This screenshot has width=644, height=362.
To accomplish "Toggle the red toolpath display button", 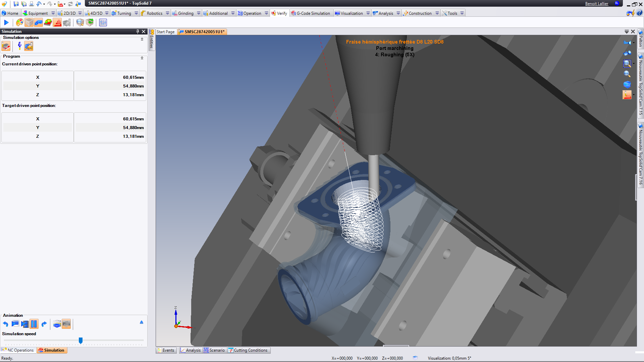I will (x=57, y=22).
